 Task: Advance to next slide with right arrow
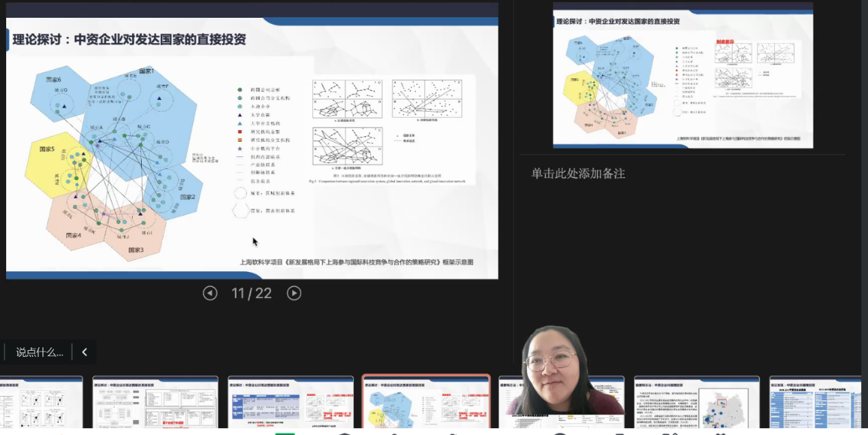coord(294,293)
